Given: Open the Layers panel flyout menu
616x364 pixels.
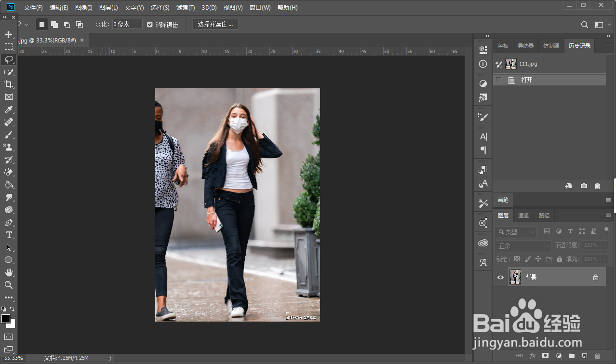Looking at the screenshot, I should [x=607, y=215].
